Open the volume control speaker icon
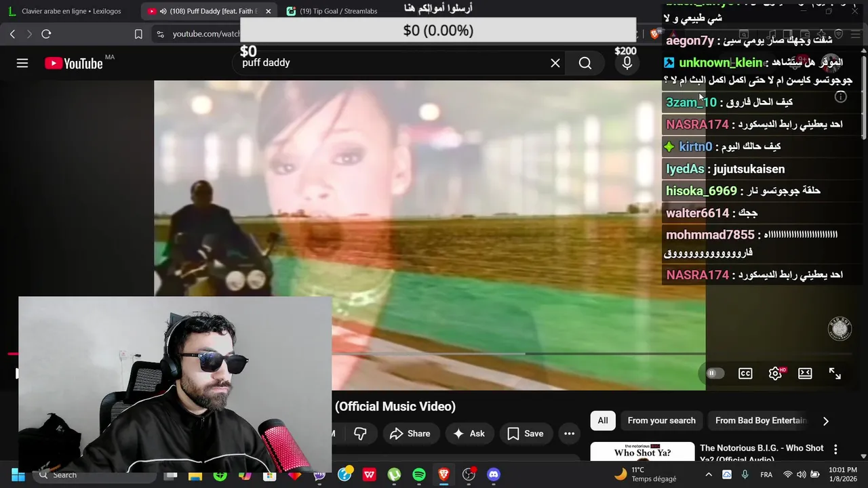The width and height of the screenshot is (868, 488). click(x=802, y=474)
